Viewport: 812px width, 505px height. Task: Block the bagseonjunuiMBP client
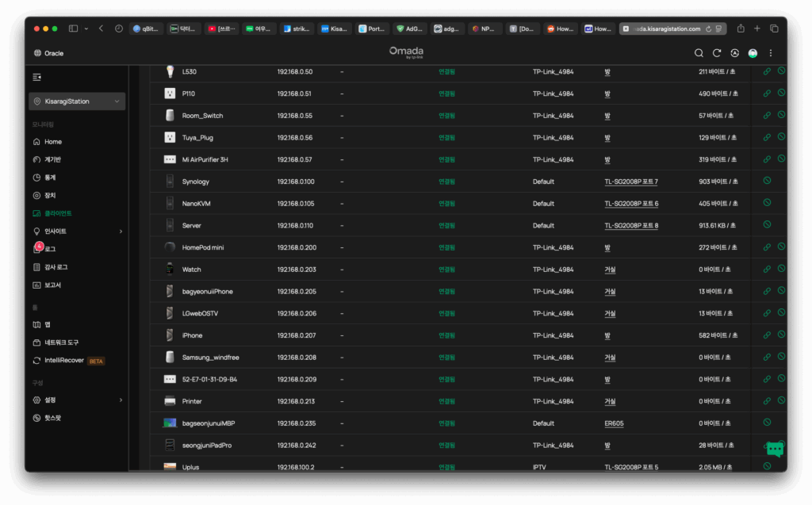[768, 422]
